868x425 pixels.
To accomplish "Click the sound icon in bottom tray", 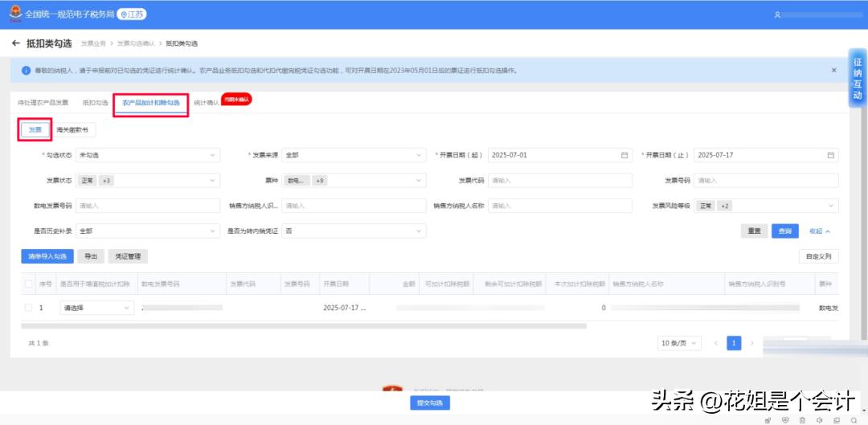I will 819,420.
